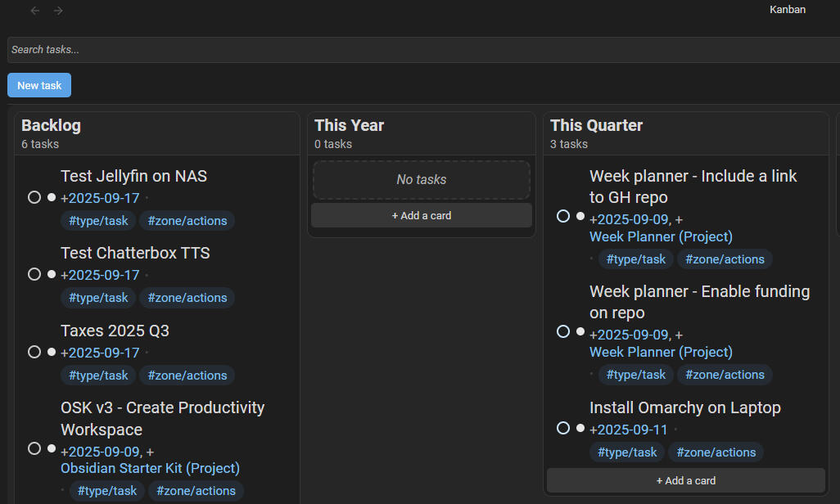Click priority dot on Enable funding task
Viewport: 840px width, 504px height.
[x=580, y=332]
